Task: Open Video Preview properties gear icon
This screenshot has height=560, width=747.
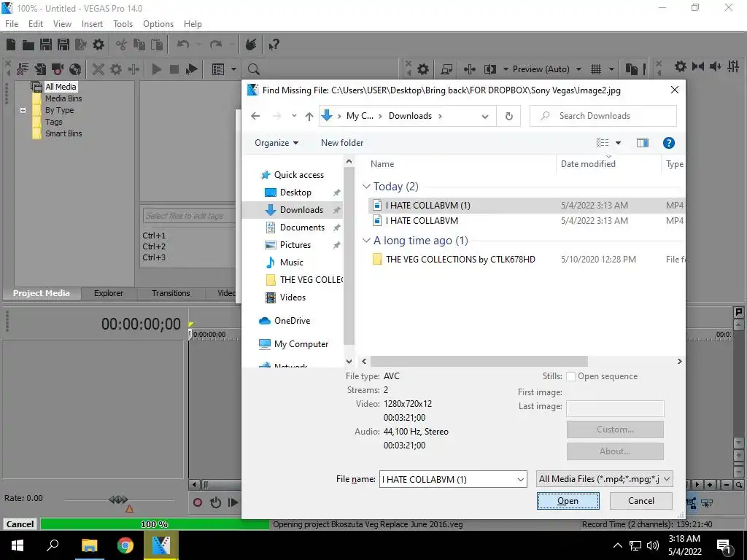Action: point(422,69)
